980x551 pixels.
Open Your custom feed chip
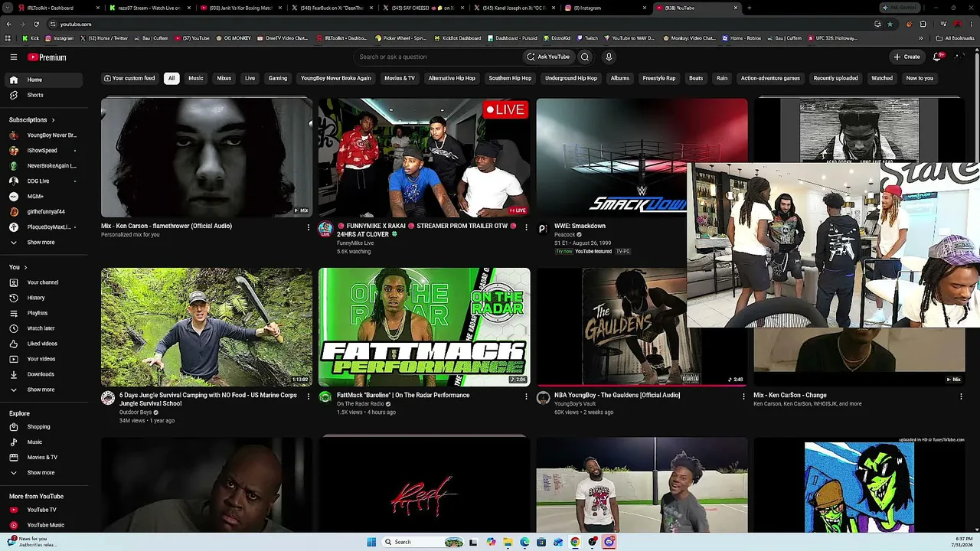click(x=129, y=78)
